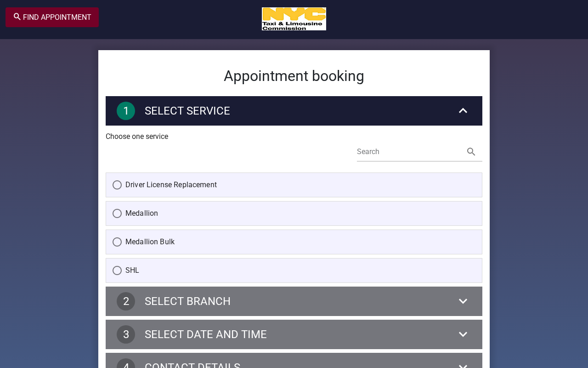This screenshot has width=588, height=368.
Task: Choose the Medallion service radio option
Action: (x=117, y=213)
